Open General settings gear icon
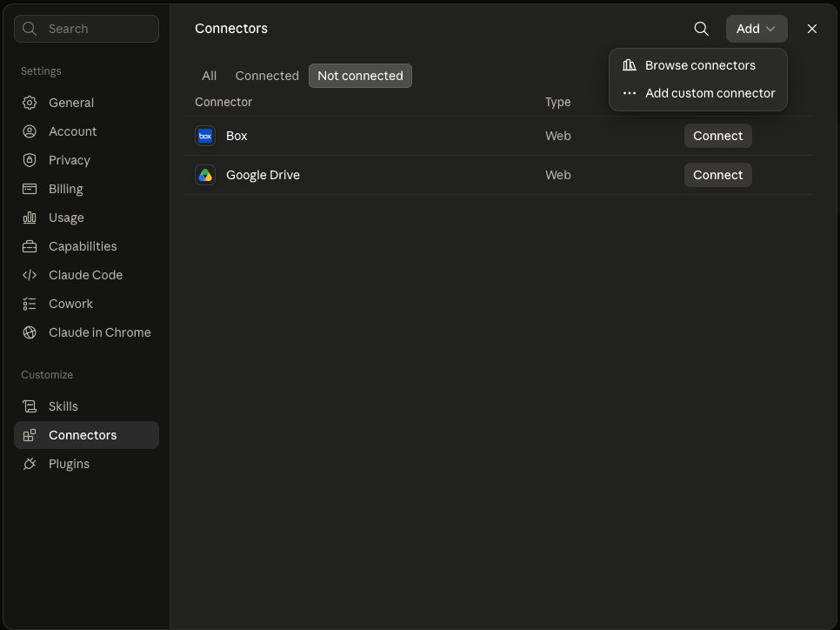The image size is (840, 630). pyautogui.click(x=30, y=103)
